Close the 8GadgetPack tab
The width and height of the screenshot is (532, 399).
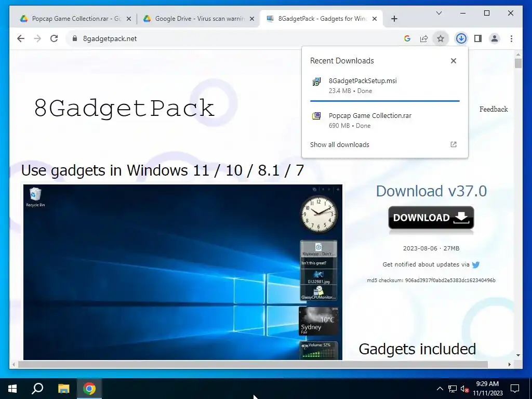375,19
